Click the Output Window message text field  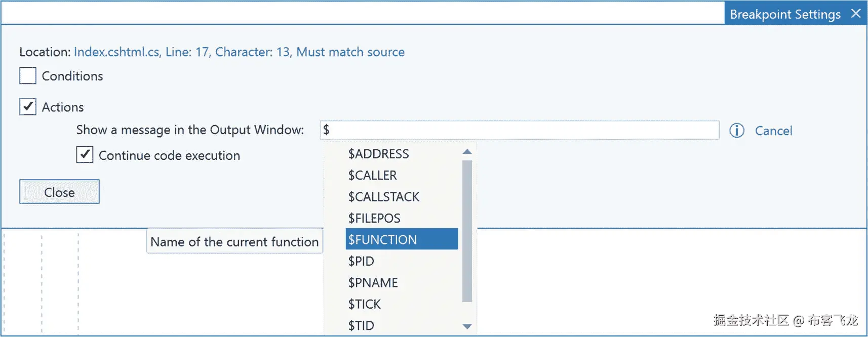pyautogui.click(x=519, y=130)
